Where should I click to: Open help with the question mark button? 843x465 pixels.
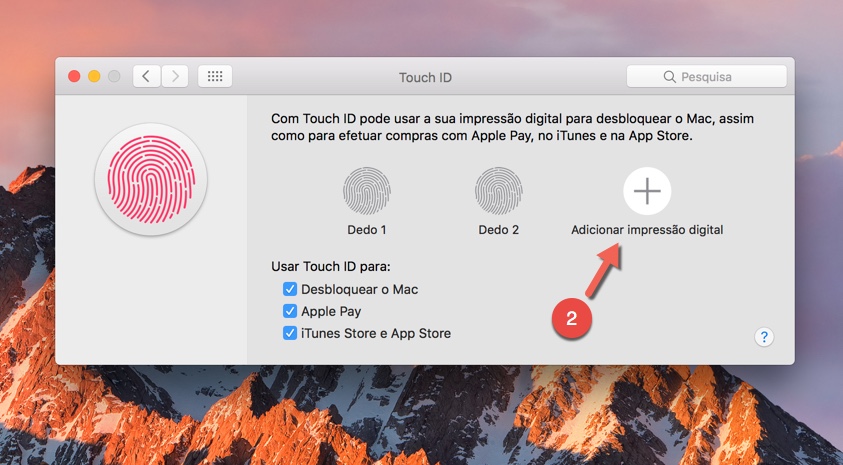[x=765, y=337]
